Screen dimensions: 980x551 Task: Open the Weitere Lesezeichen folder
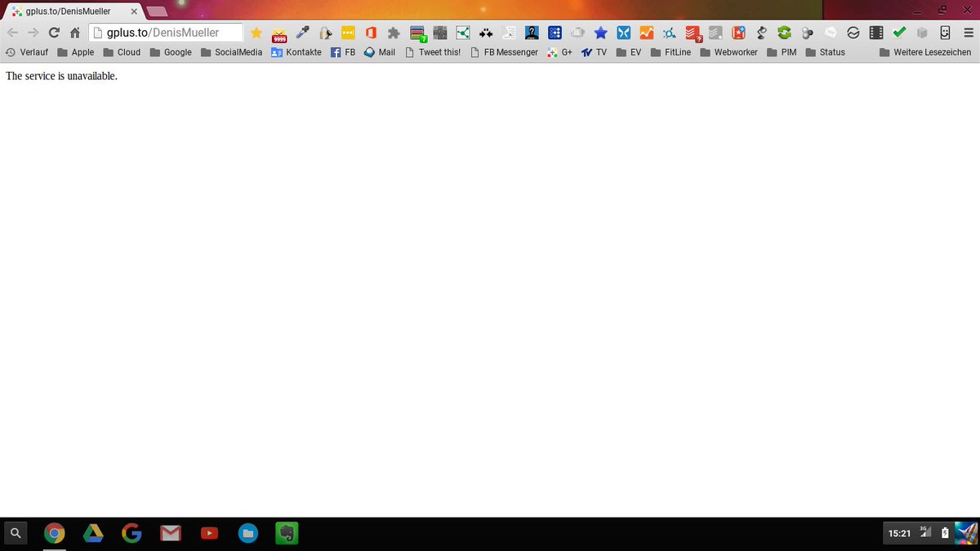point(925,52)
